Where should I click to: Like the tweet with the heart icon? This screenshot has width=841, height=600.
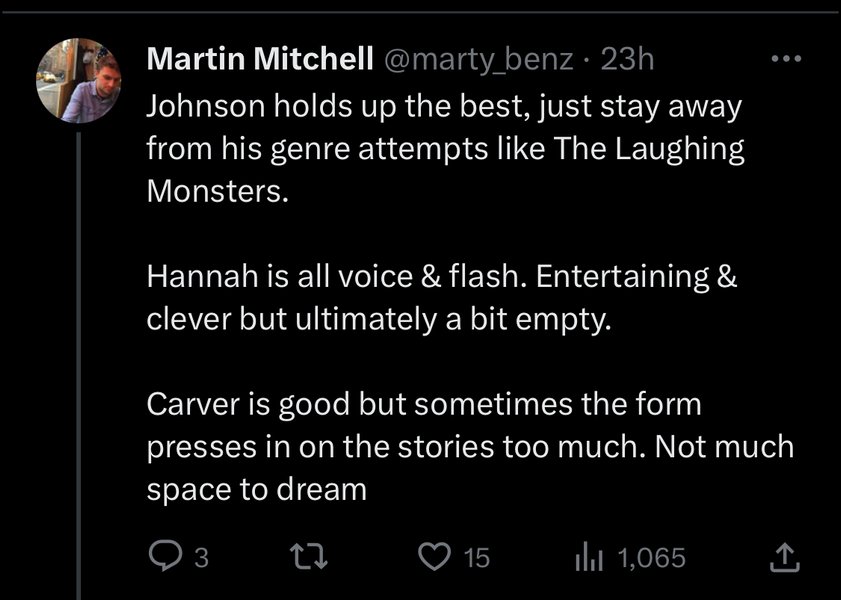click(x=435, y=557)
